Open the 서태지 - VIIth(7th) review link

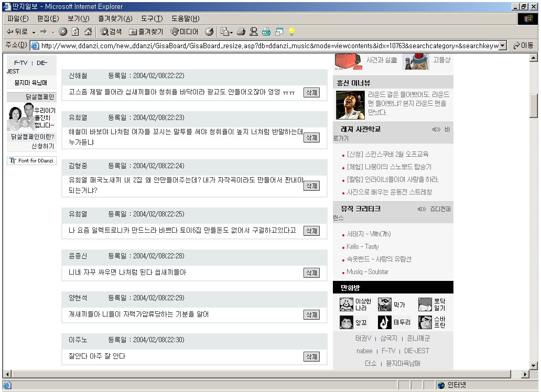click(369, 234)
